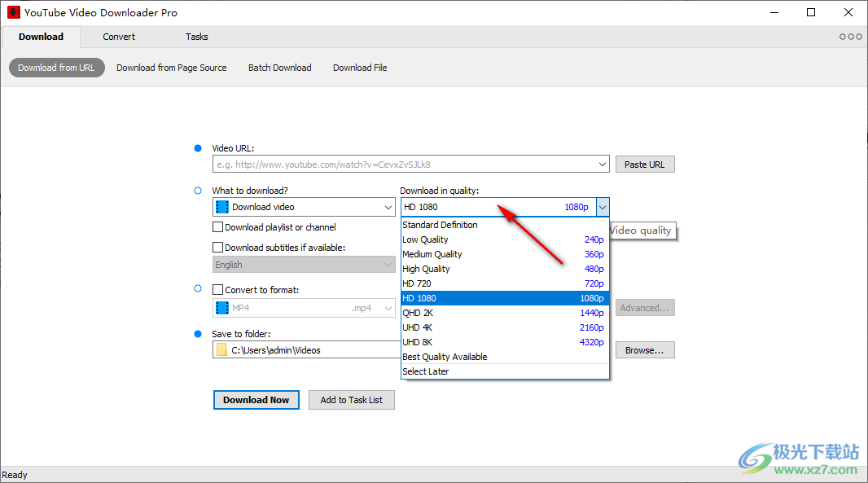Screen dimensions: 868x483
Task: Select Download from URL sub-tab
Action: click(56, 68)
